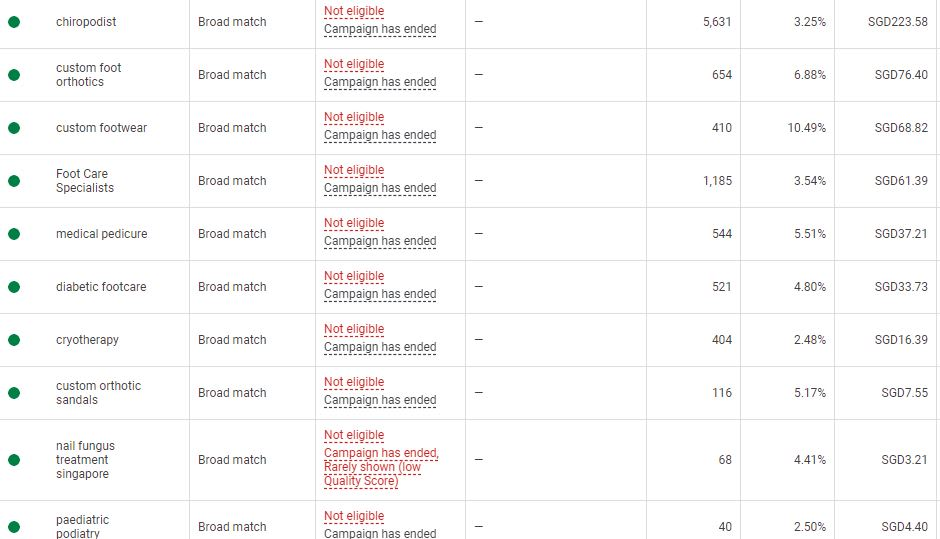
Task: Select the custom orthotic sandals keyword
Action: tap(98, 393)
